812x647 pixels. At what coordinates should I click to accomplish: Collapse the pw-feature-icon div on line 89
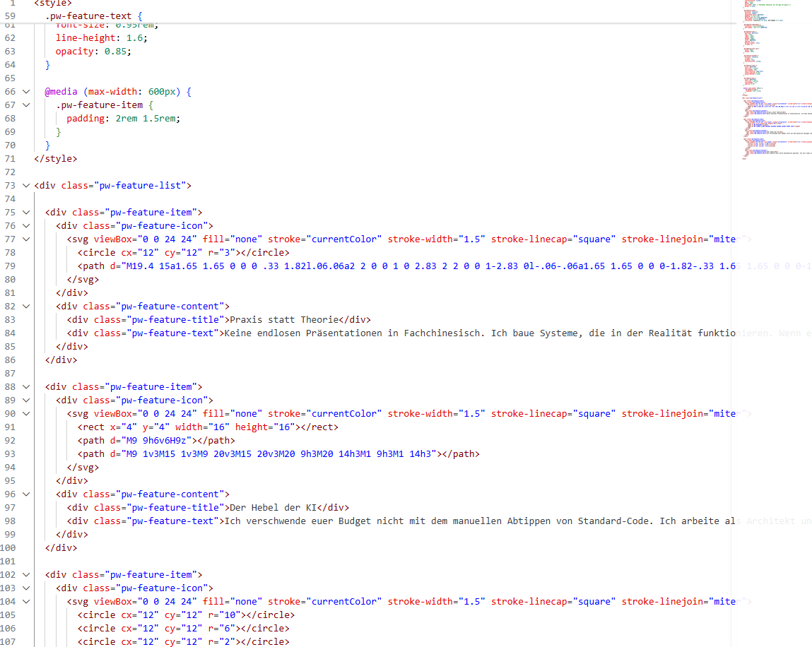pos(26,400)
